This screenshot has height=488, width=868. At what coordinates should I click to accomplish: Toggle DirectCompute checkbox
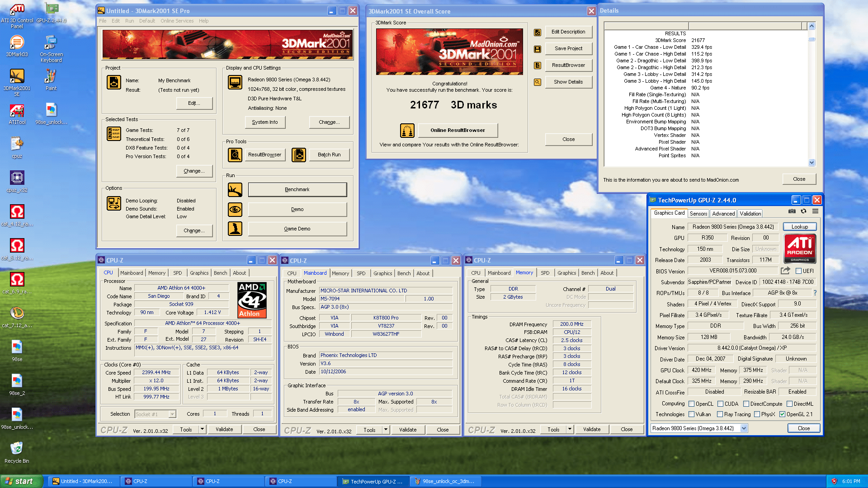746,404
